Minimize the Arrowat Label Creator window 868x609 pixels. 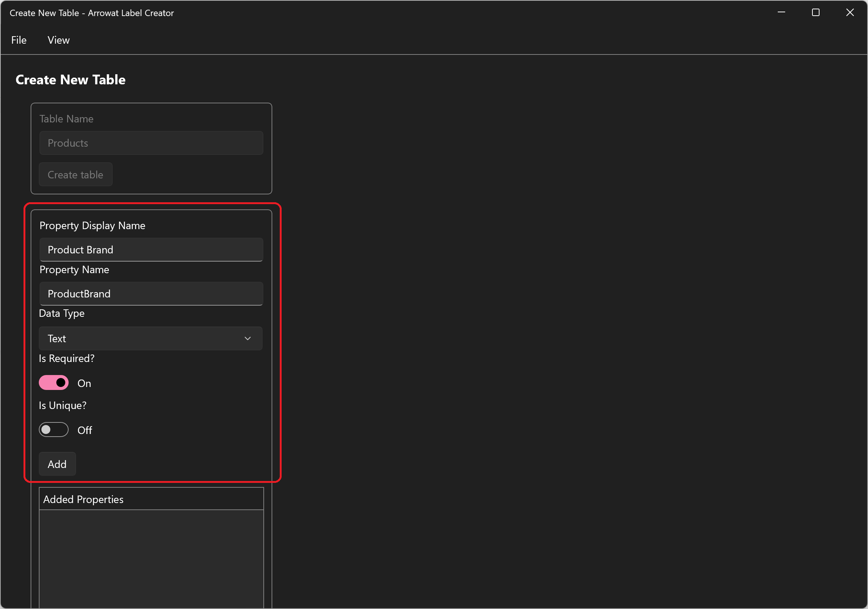pos(781,12)
